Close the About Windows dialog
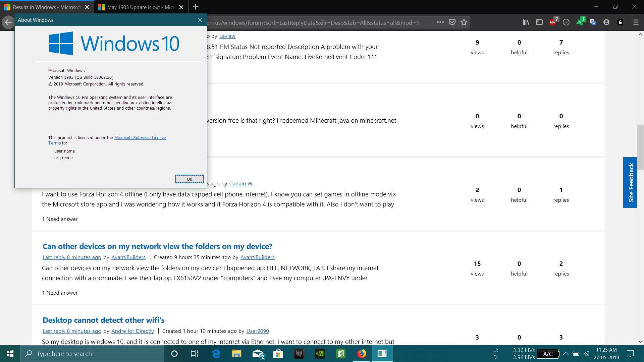The width and height of the screenshot is (644, 362). [200, 20]
